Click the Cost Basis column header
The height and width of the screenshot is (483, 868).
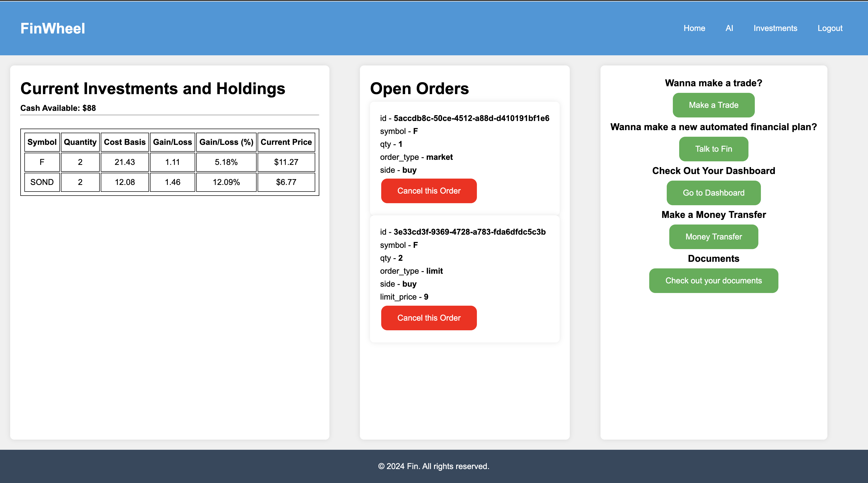125,142
